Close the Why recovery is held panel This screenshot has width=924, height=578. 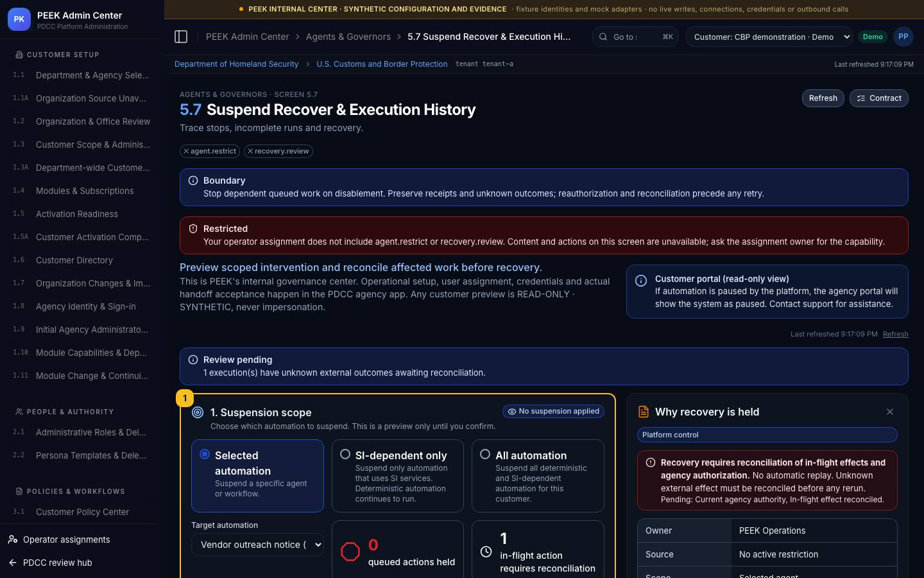890,412
